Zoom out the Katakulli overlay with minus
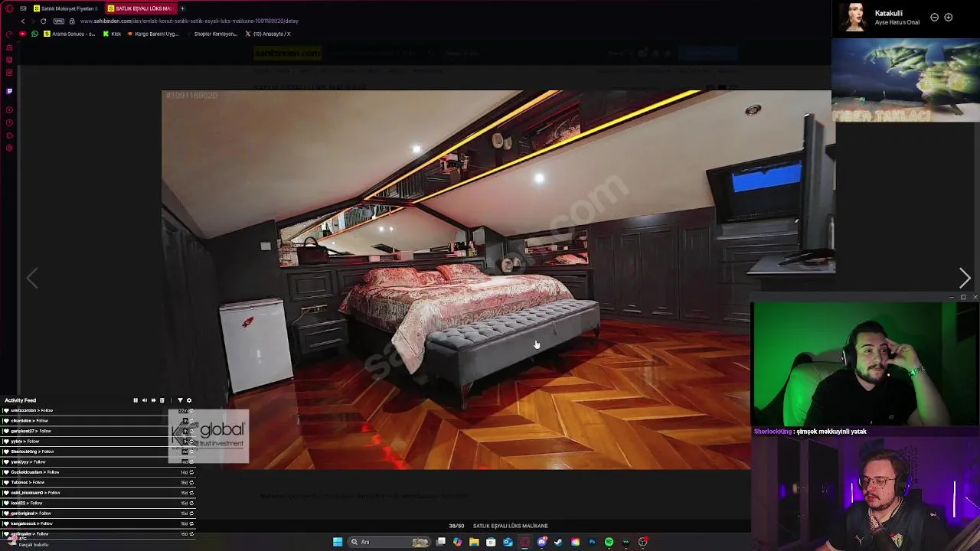 934,17
